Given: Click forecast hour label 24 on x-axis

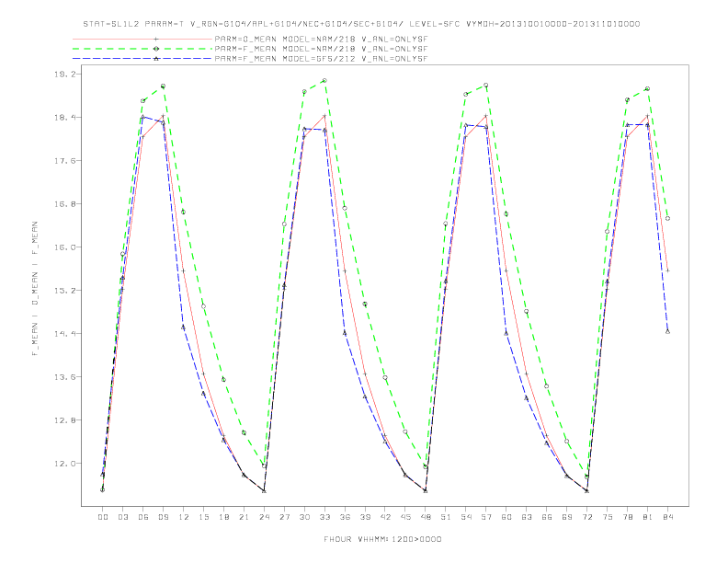Looking at the screenshot, I should (x=264, y=517).
